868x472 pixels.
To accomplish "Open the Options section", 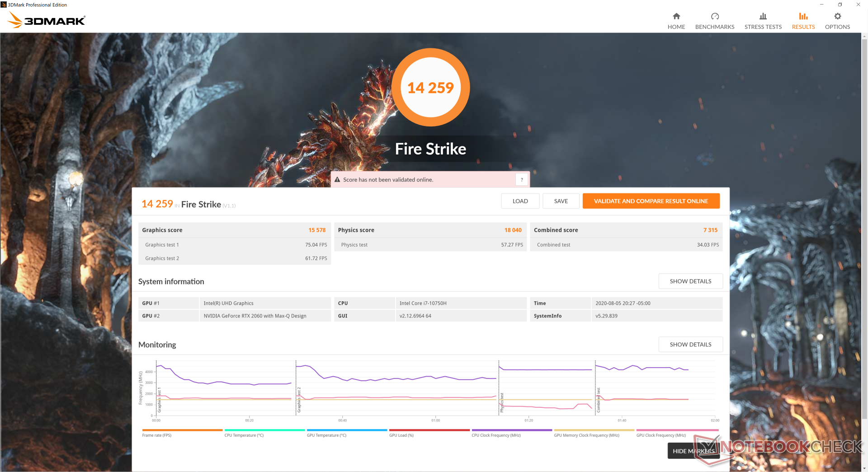I will pyautogui.click(x=837, y=21).
